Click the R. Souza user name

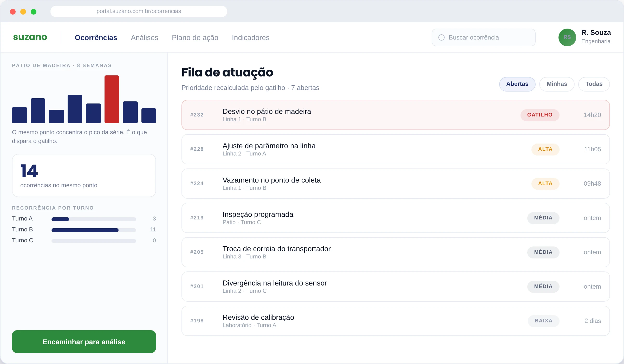pos(596,32)
